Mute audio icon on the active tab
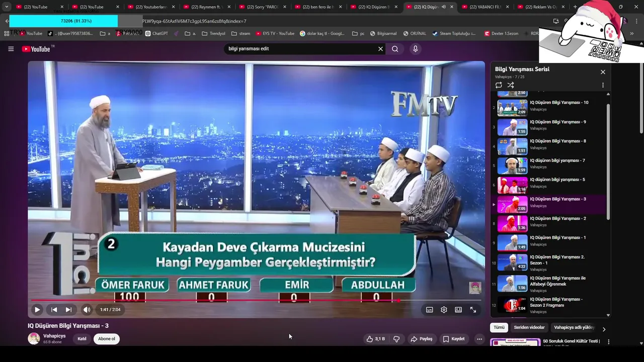This screenshot has height=362, width=644. pyautogui.click(x=443, y=7)
